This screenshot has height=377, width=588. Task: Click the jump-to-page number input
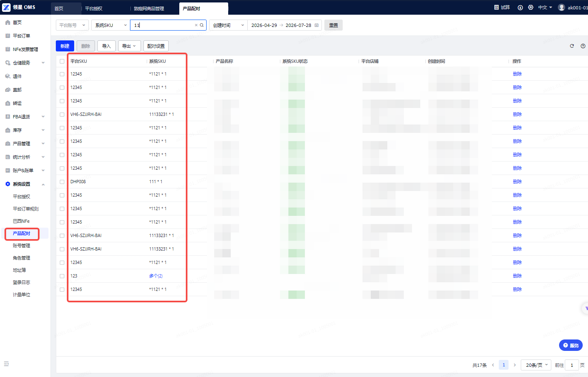[x=572, y=365]
